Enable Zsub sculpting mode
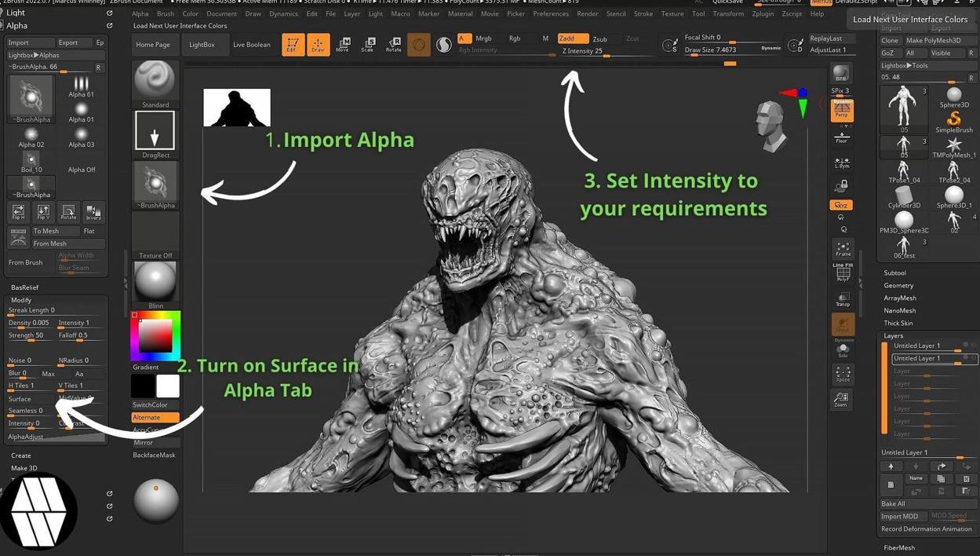This screenshot has height=556, width=980. tap(600, 38)
